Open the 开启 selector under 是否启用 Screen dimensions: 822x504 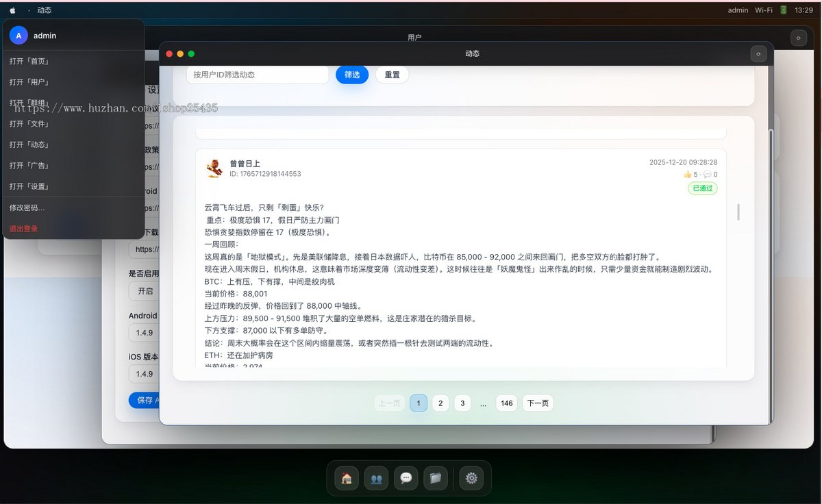(145, 290)
